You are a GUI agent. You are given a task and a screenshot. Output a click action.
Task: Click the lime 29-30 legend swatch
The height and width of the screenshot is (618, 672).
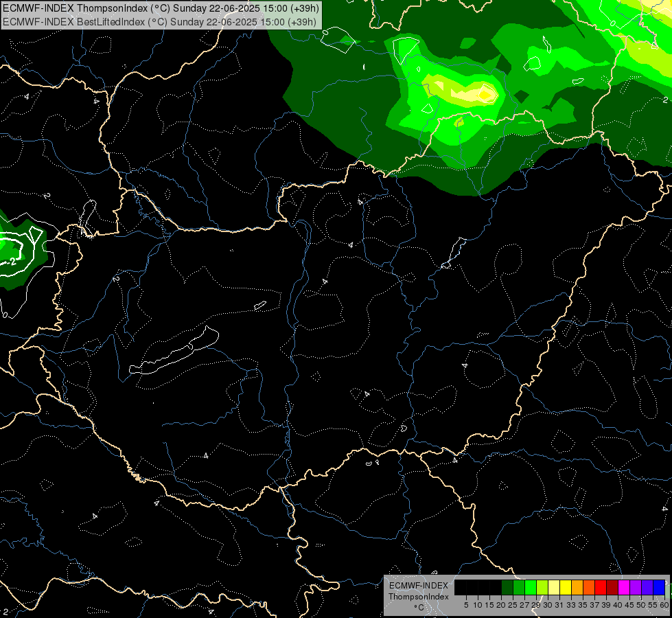(x=542, y=587)
